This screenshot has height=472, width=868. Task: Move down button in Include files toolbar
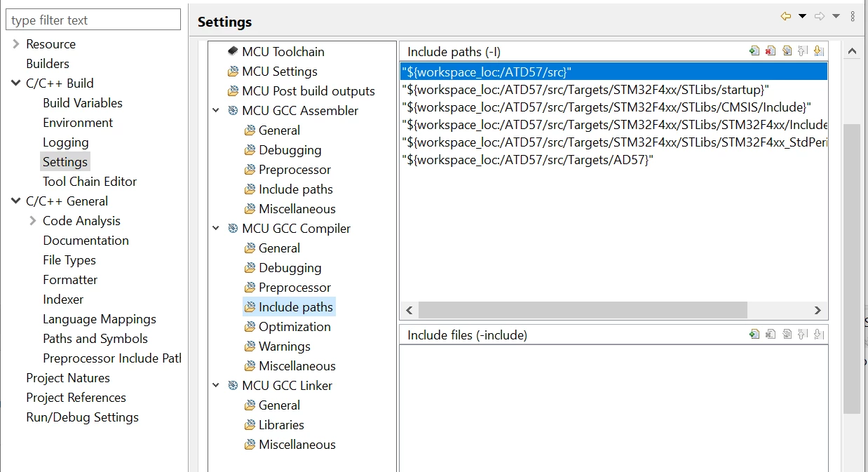(x=819, y=334)
